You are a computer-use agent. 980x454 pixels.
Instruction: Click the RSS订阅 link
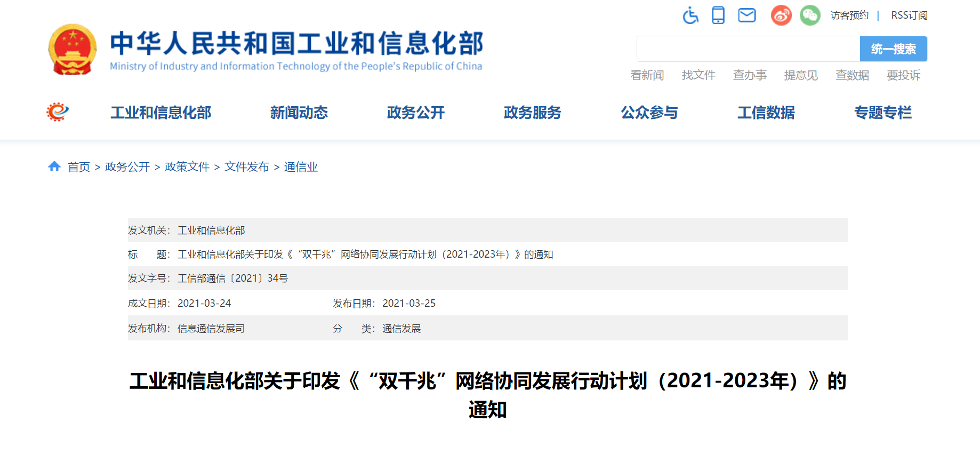909,15
